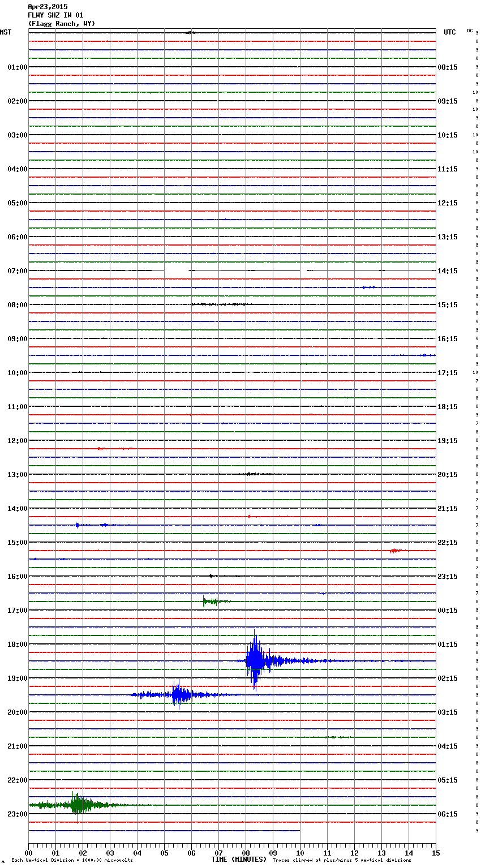Click the 19:15 UTC time label
The width and height of the screenshot is (481, 868).
point(448,441)
